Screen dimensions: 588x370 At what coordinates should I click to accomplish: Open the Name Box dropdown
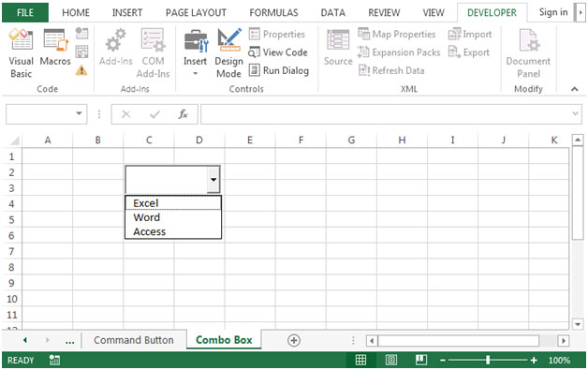(x=79, y=113)
